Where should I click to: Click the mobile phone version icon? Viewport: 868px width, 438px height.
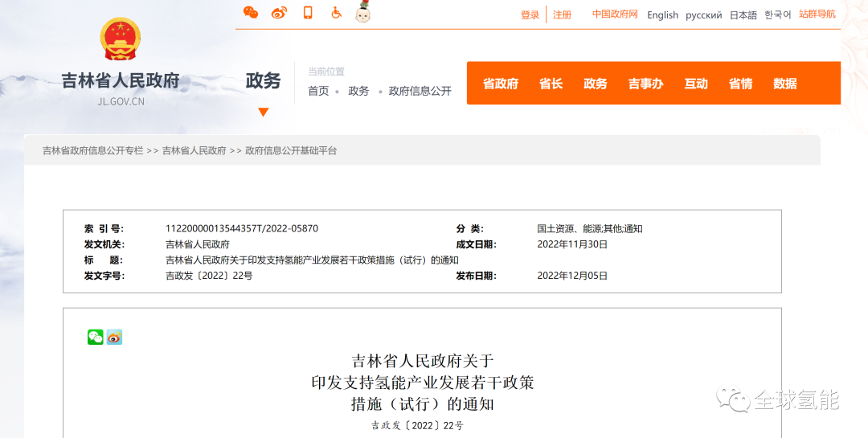[x=308, y=13]
